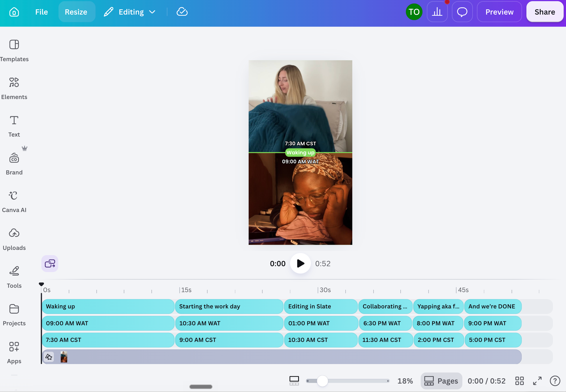This screenshot has width=566, height=392.
Task: Click the 30s mark on the ruler
Action: pos(325,290)
